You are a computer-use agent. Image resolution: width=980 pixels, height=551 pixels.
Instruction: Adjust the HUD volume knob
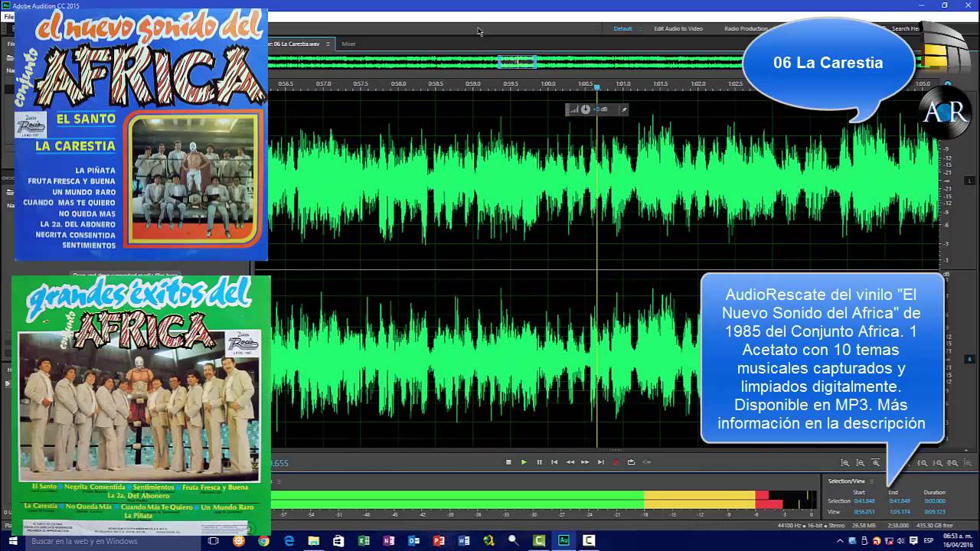click(x=586, y=109)
